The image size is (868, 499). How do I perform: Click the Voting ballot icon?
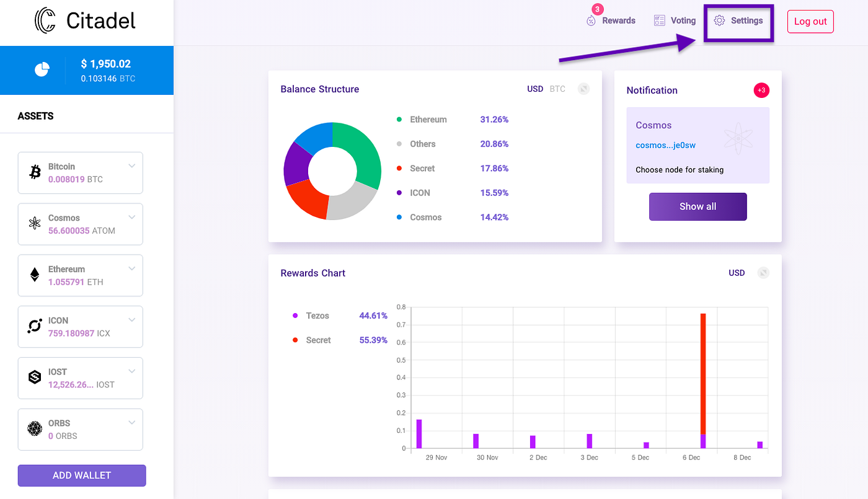(660, 20)
